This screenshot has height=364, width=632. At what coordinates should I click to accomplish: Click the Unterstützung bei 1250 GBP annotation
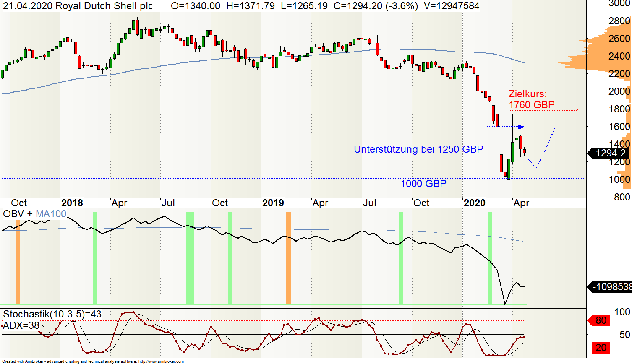[418, 149]
